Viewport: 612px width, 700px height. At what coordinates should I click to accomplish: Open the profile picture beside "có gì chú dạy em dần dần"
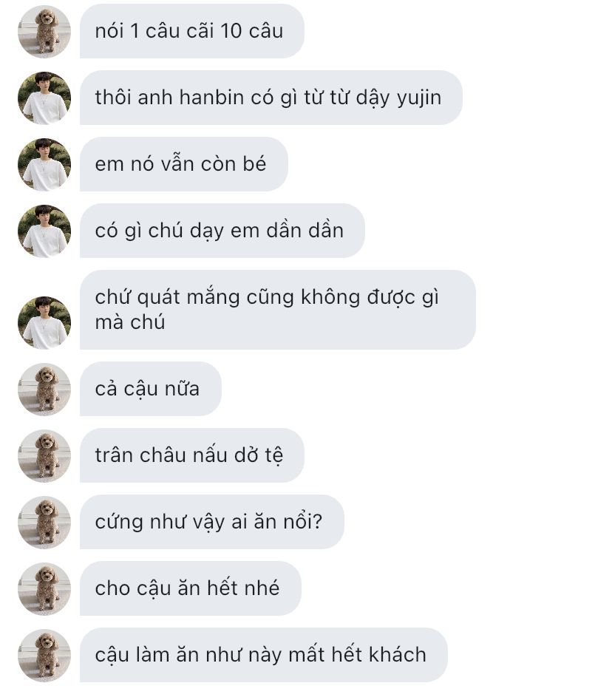click(x=44, y=231)
